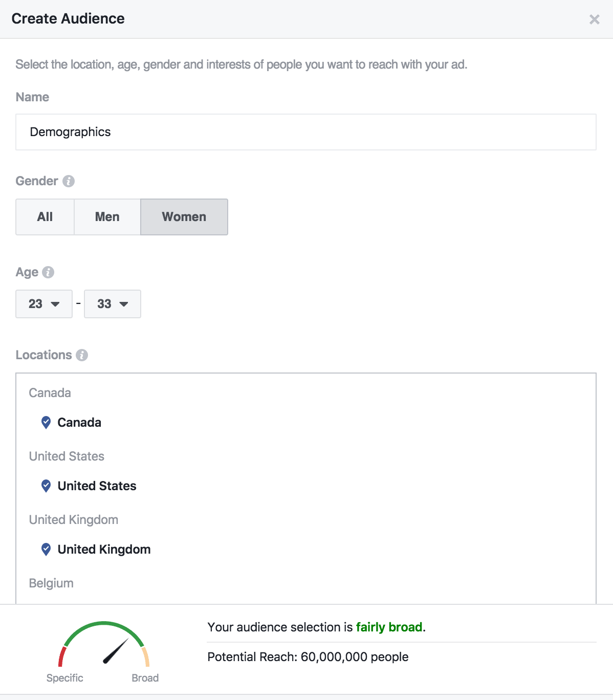This screenshot has height=700, width=613.
Task: Click the United Kingdom group heading
Action: point(74,520)
